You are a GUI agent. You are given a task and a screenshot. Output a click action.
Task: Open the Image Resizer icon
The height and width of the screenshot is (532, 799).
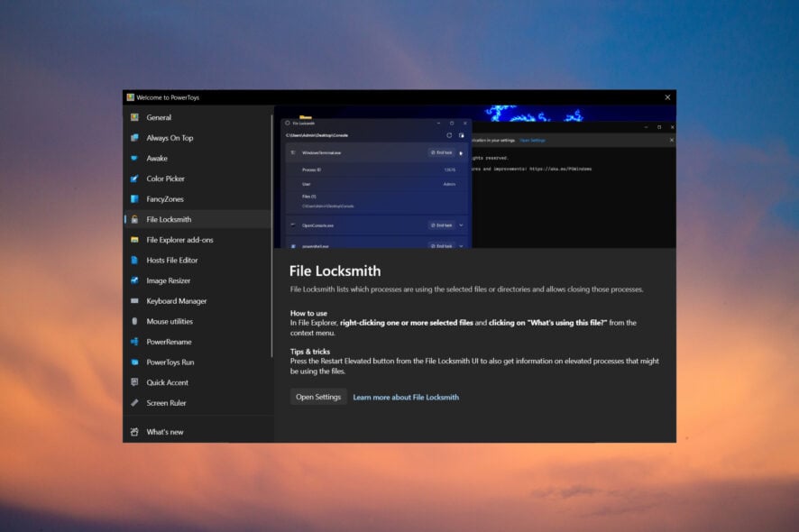134,280
